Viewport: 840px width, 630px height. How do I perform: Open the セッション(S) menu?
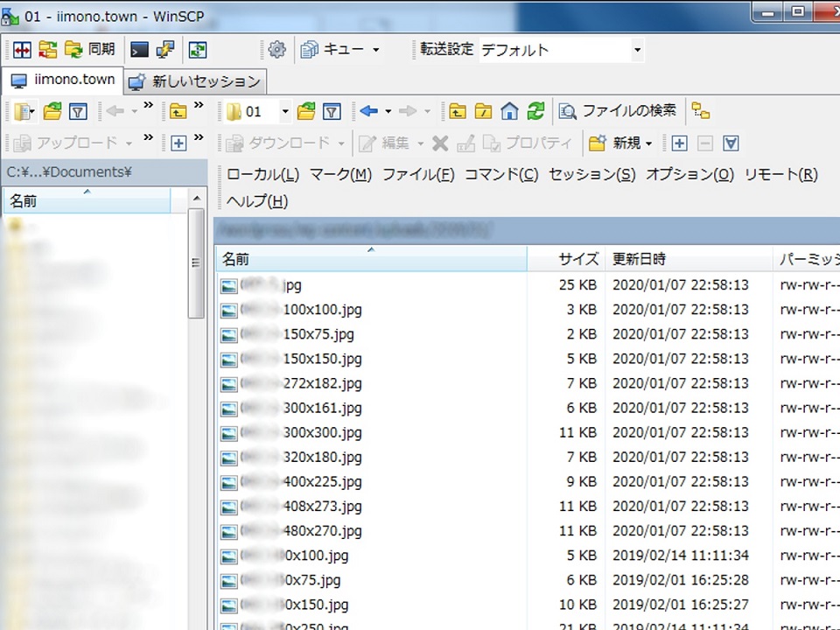[x=591, y=174]
